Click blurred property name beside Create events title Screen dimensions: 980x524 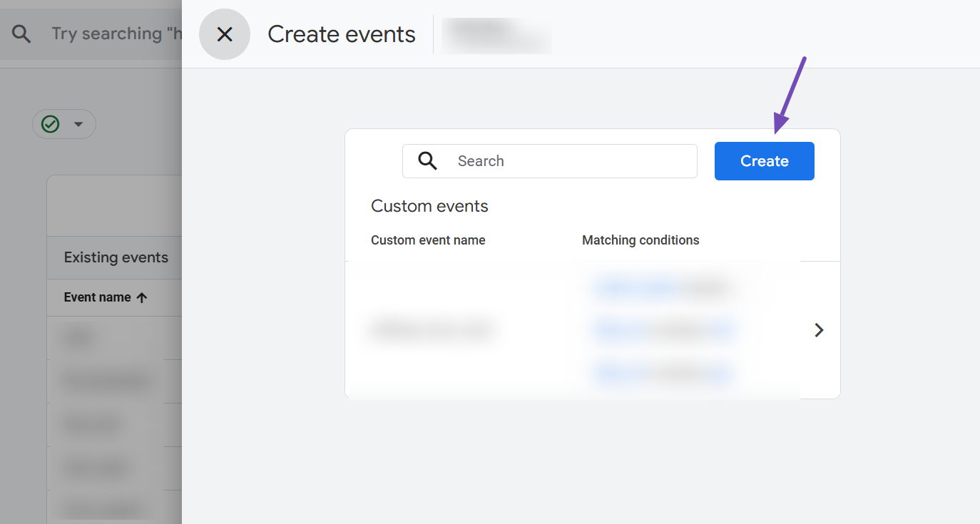[496, 35]
